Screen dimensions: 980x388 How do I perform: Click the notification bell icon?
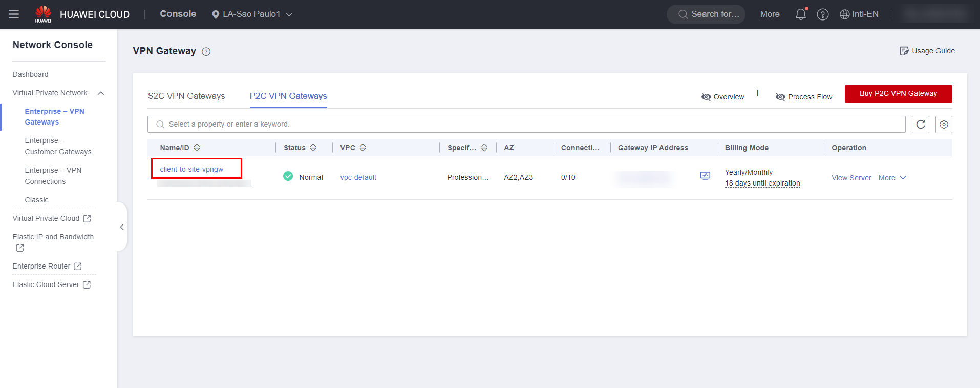pos(800,14)
